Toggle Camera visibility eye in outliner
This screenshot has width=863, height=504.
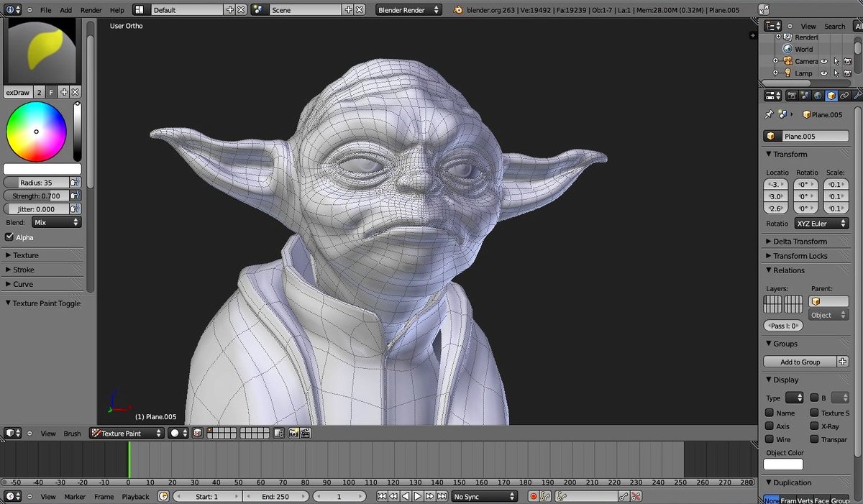click(824, 61)
